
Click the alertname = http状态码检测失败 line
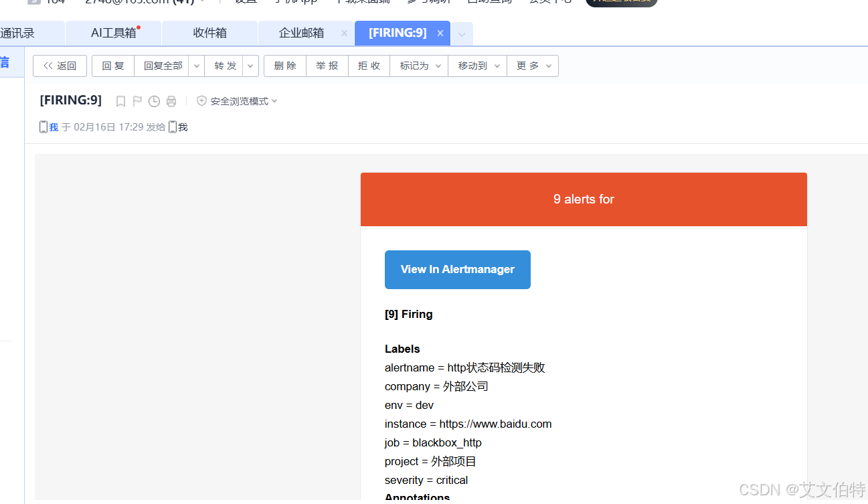coord(465,367)
